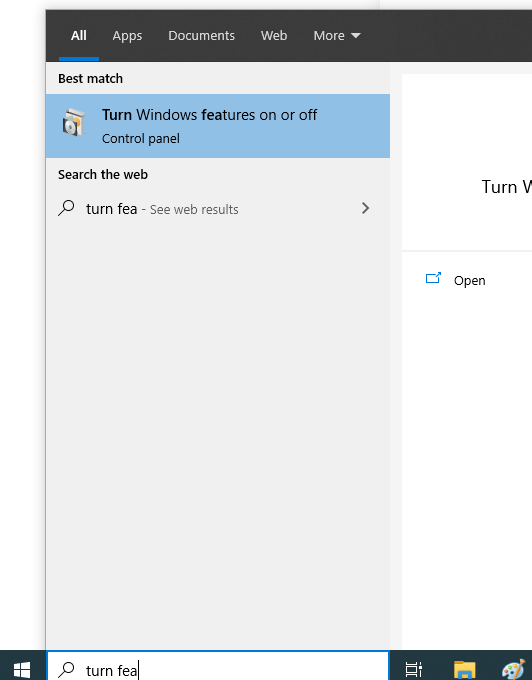The image size is (532, 680).
Task: Click the magnifier icon beside turn fea web result
Action: (66, 208)
